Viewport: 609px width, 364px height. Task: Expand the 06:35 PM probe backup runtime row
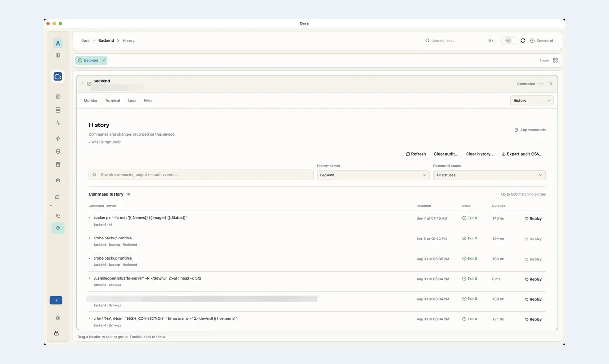tap(90, 258)
